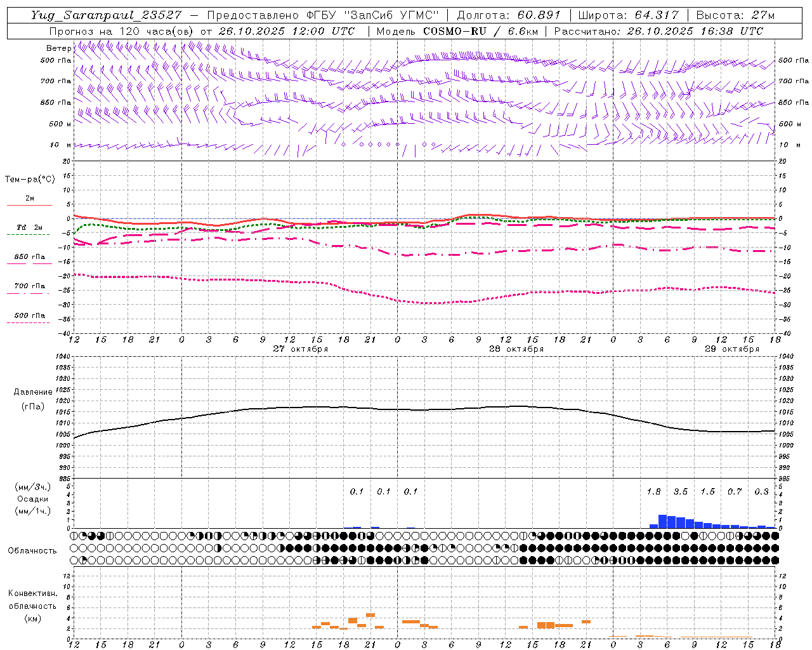
Task: Click the 0.3 precipitation value
Action: click(x=761, y=492)
